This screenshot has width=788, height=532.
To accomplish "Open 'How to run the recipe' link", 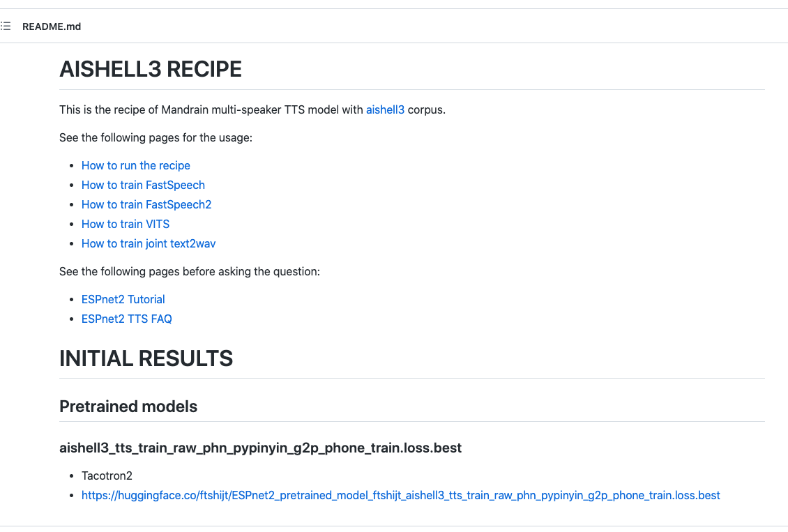I will pyautogui.click(x=135, y=165).
